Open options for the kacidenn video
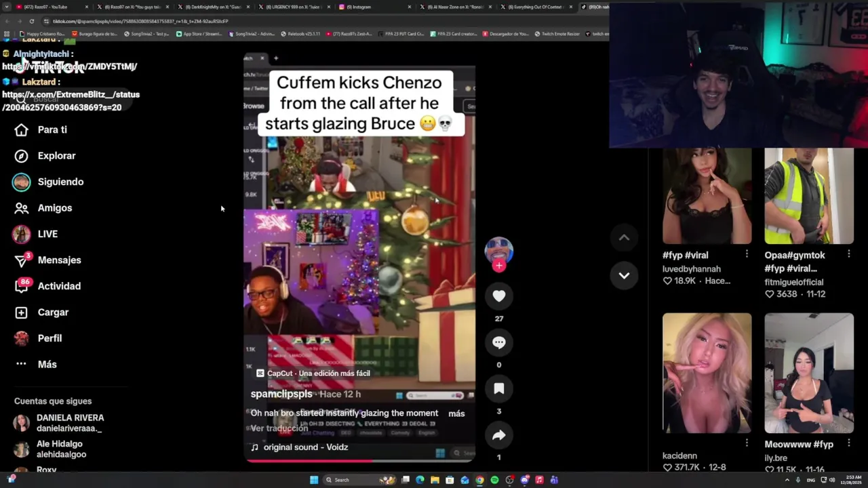 tap(747, 443)
